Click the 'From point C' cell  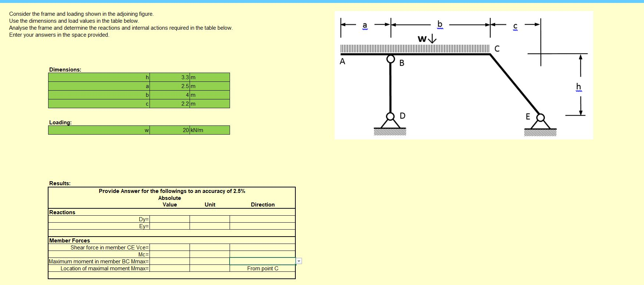263,268
